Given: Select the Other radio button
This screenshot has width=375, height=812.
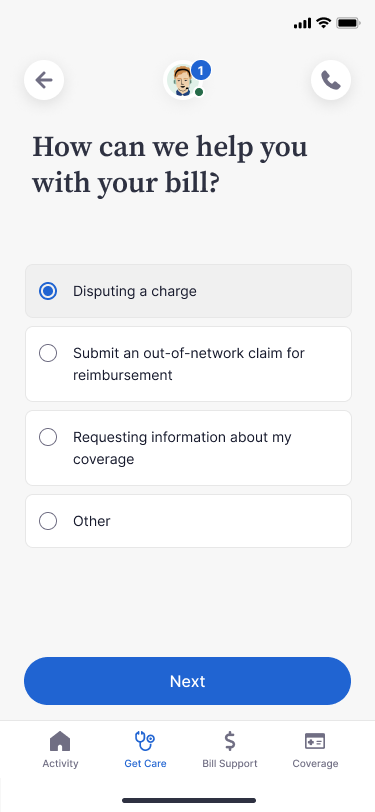Looking at the screenshot, I should [48, 521].
